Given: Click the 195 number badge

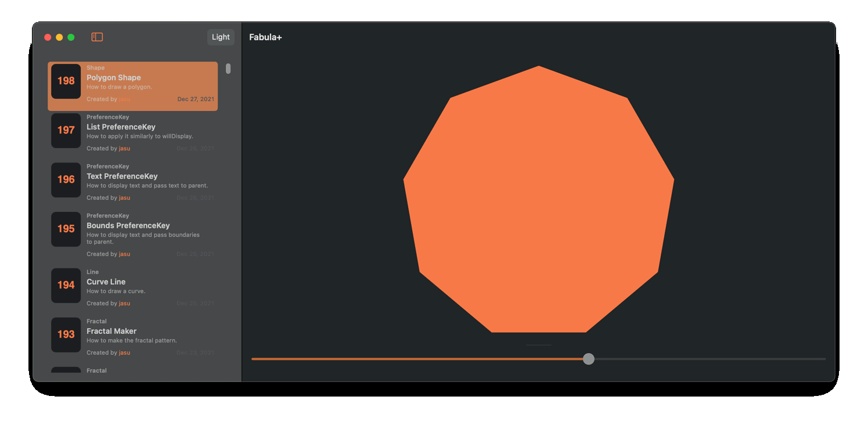Looking at the screenshot, I should [66, 229].
